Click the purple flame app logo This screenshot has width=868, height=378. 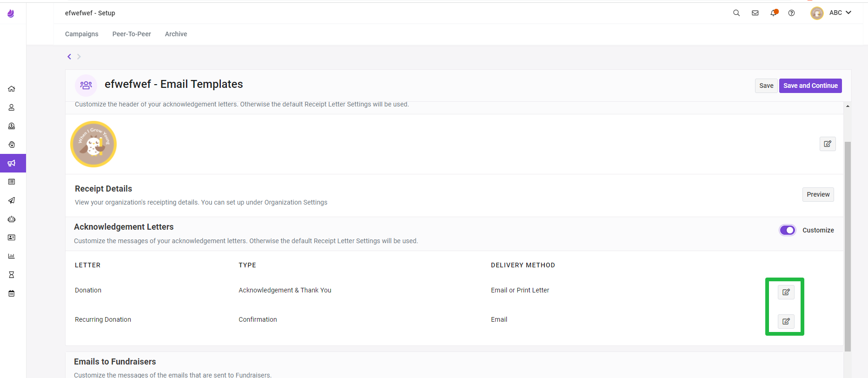(x=11, y=13)
